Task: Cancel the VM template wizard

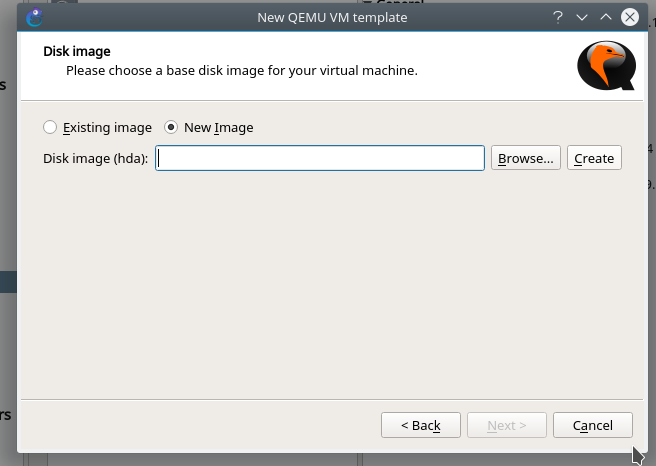Action: (592, 425)
